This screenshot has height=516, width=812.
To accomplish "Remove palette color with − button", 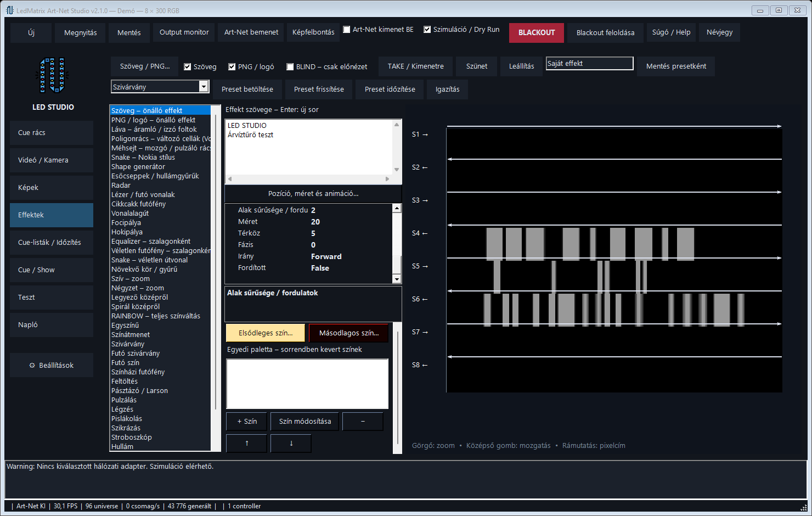I will tap(363, 422).
